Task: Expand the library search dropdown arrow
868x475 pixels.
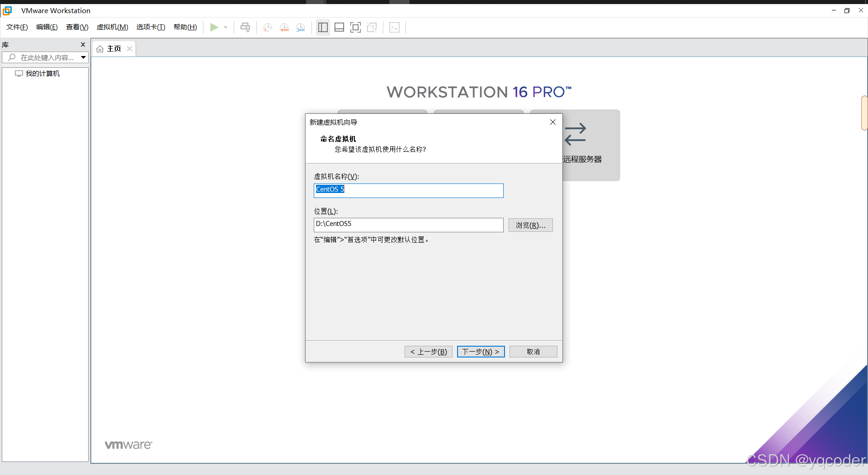Action: (83, 57)
